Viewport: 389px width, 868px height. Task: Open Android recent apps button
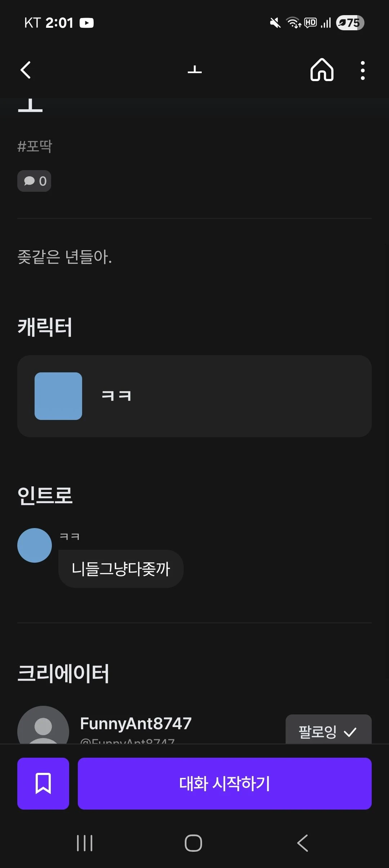pos(85,843)
